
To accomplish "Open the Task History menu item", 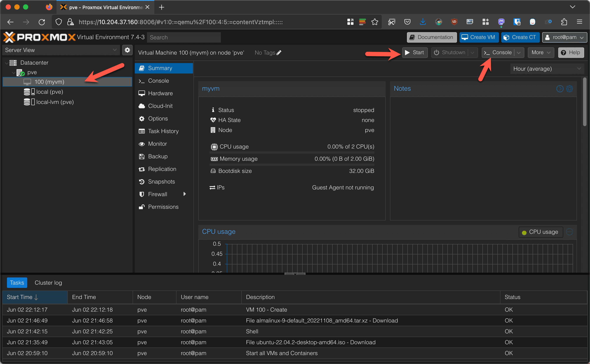I will point(164,131).
